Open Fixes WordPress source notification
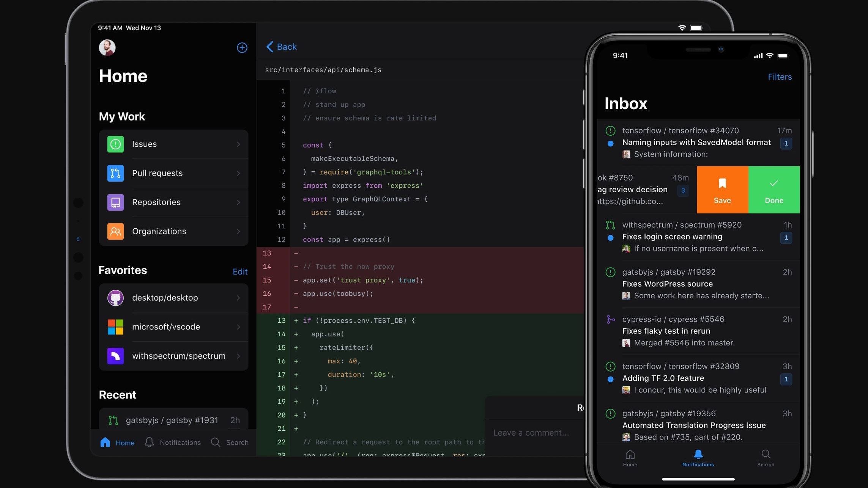 (x=698, y=284)
